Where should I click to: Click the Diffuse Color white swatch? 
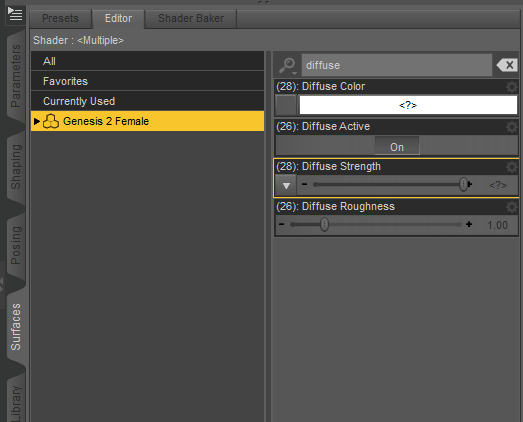[x=408, y=105]
